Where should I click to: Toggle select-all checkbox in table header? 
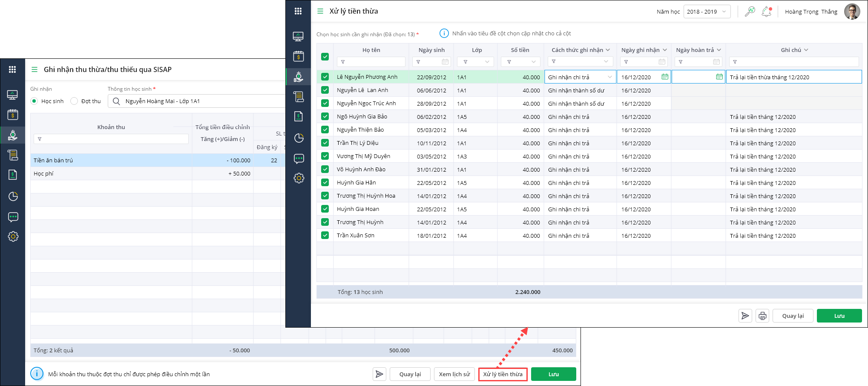[325, 56]
